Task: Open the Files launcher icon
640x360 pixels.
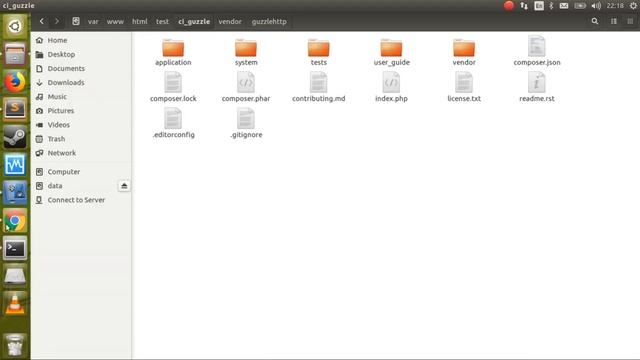Action: pos(15,54)
